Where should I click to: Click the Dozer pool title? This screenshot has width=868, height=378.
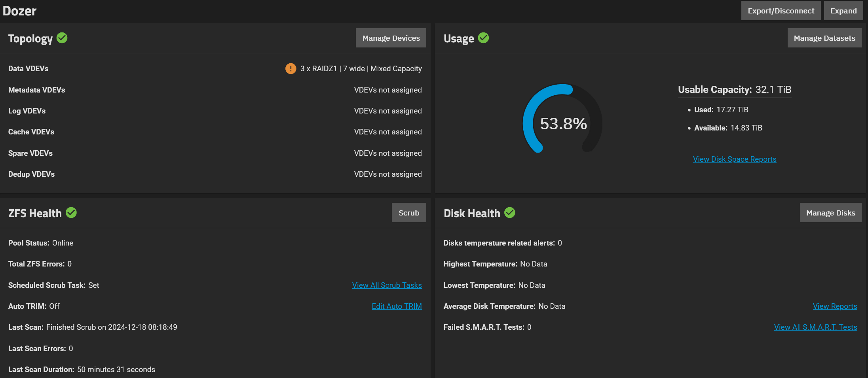coord(19,11)
